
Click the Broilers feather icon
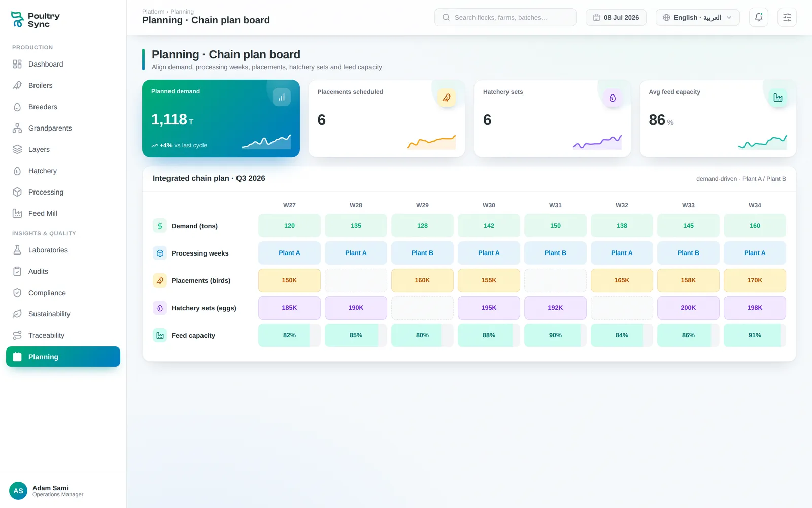point(17,85)
